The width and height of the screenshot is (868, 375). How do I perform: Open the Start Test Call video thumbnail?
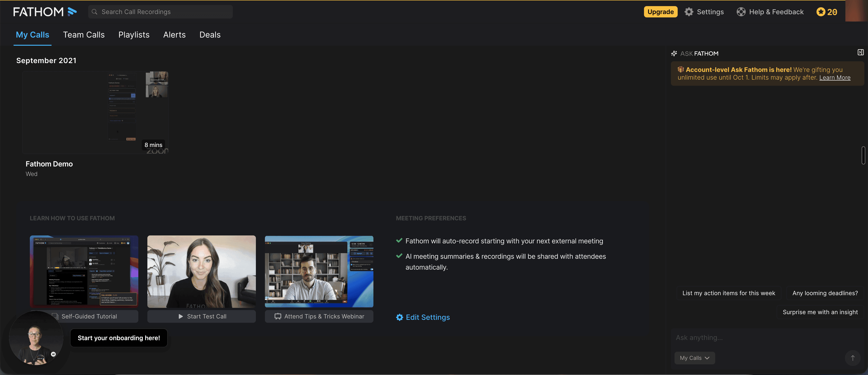(x=201, y=271)
